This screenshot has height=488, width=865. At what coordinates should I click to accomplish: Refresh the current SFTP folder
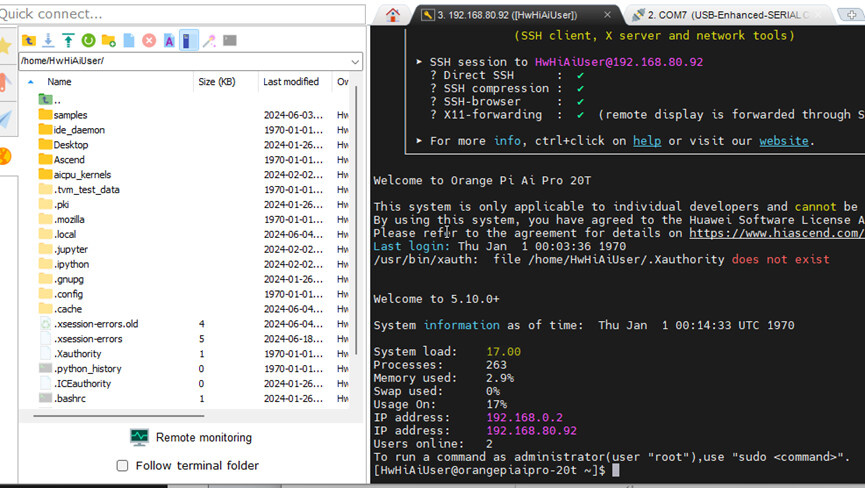click(x=88, y=40)
